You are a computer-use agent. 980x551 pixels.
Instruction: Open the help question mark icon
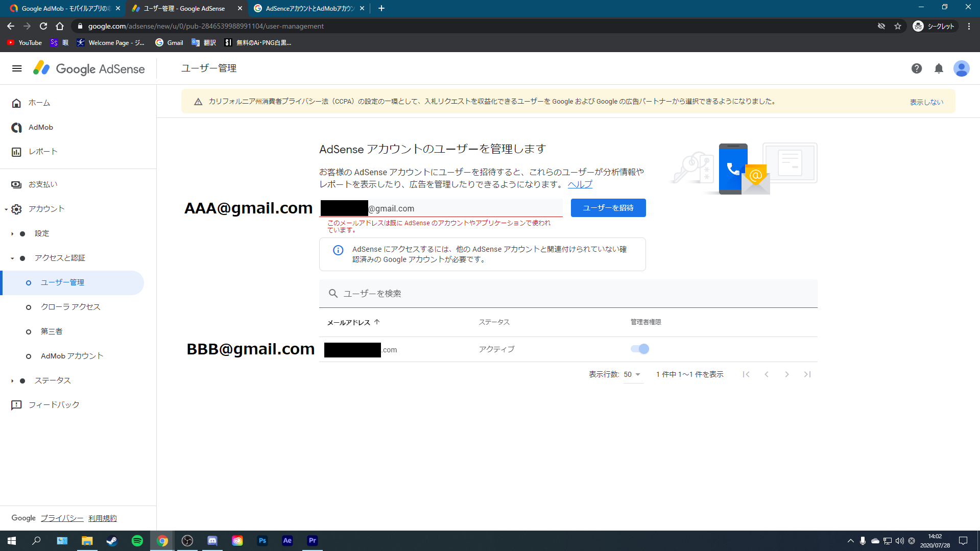point(917,68)
